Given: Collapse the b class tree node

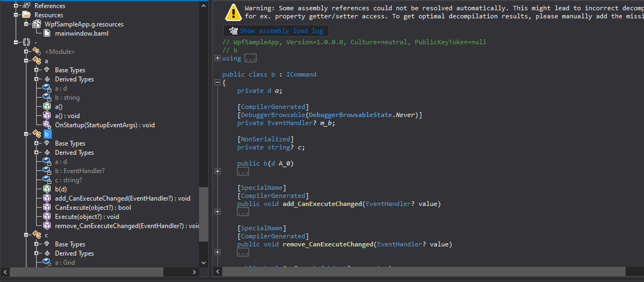Looking at the screenshot, I should [x=26, y=134].
